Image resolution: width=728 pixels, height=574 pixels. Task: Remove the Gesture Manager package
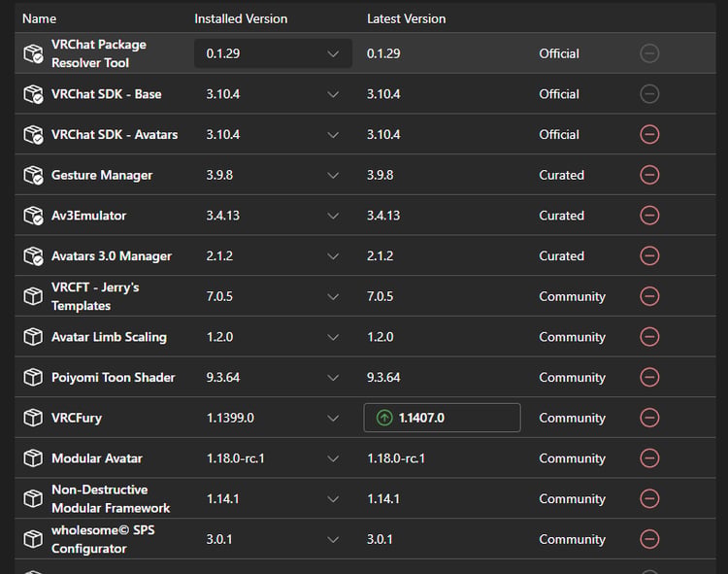click(x=649, y=175)
